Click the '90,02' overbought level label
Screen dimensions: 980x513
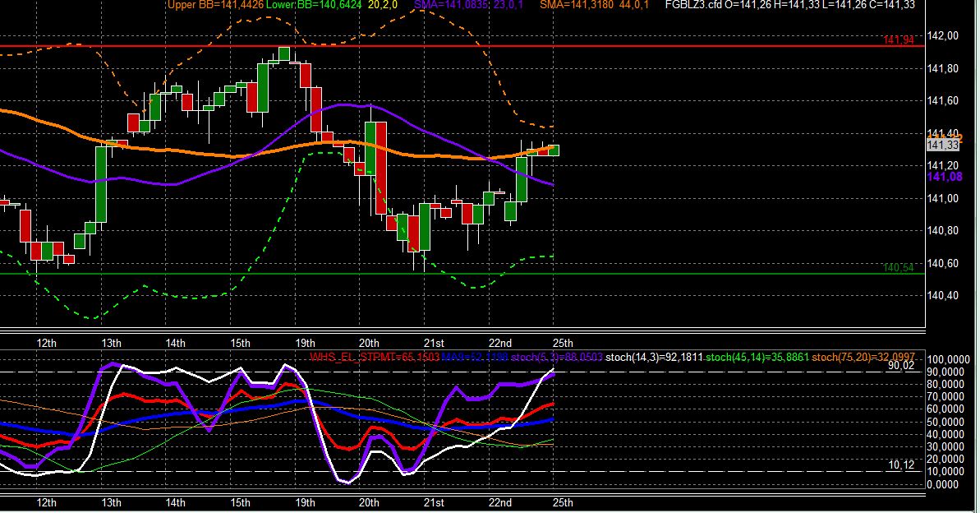click(900, 365)
